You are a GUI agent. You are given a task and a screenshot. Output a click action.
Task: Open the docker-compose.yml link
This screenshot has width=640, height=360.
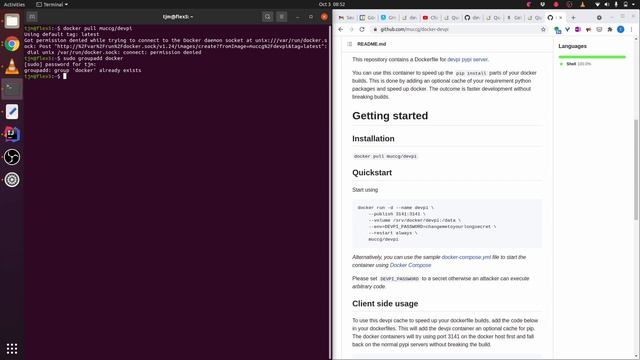pos(466,257)
